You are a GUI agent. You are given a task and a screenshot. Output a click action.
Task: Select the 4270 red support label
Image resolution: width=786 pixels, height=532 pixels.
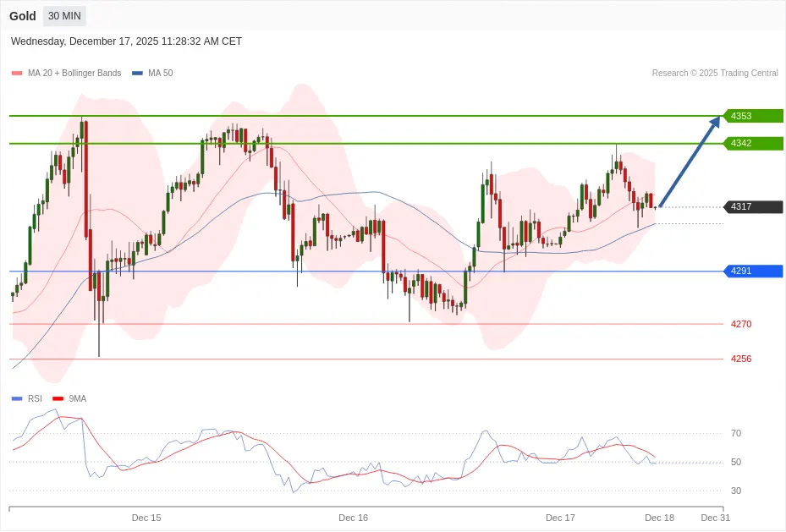[x=741, y=324]
